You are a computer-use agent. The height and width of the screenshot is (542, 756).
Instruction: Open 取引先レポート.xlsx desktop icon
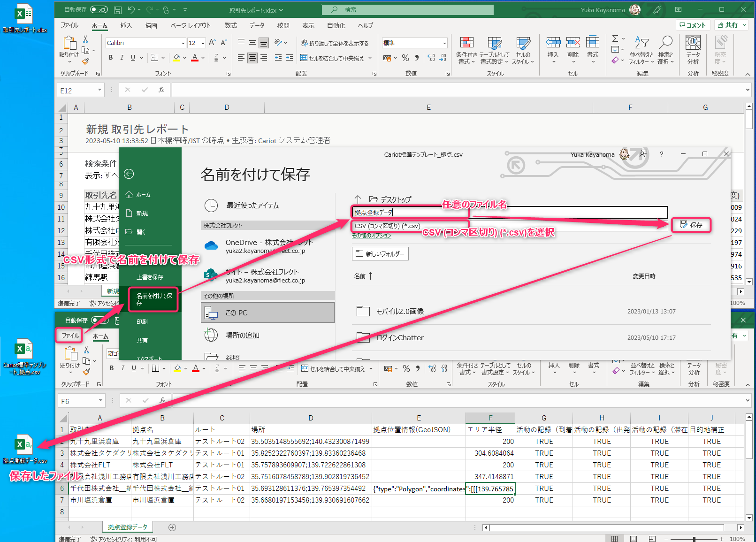tap(24, 19)
